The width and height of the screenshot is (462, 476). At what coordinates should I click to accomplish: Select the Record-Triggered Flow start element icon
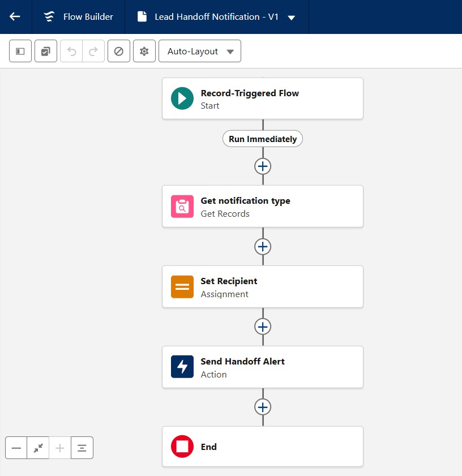pyautogui.click(x=182, y=98)
